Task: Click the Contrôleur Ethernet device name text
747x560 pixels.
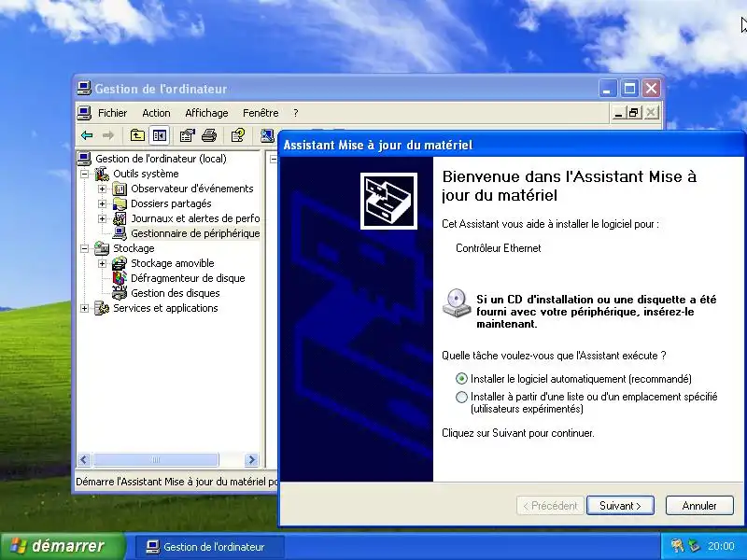Action: coord(499,248)
